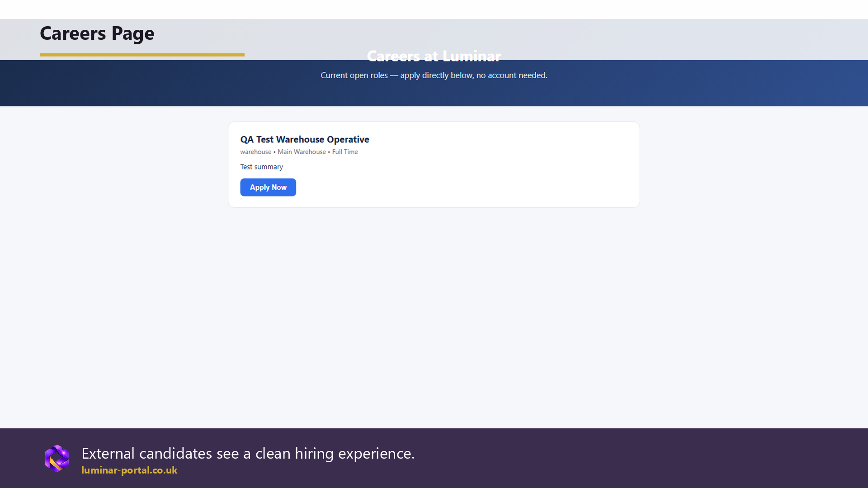Click the Apply Now button

268,187
